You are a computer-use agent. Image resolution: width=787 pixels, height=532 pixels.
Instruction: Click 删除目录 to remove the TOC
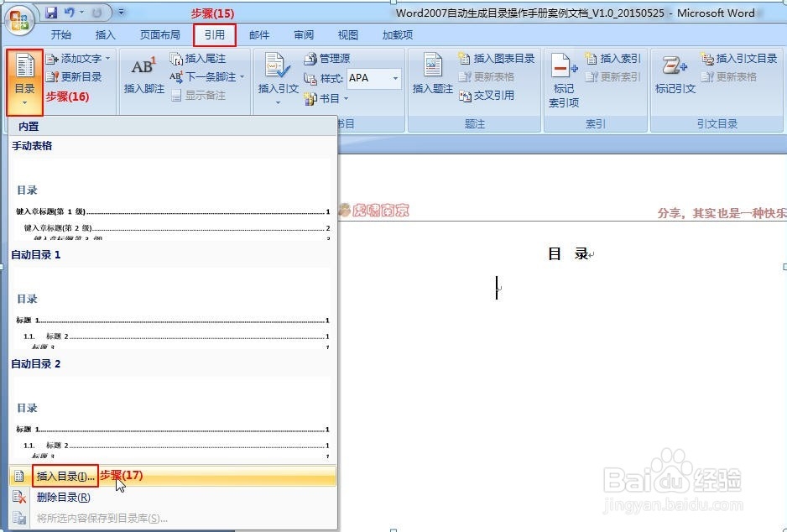(x=61, y=496)
